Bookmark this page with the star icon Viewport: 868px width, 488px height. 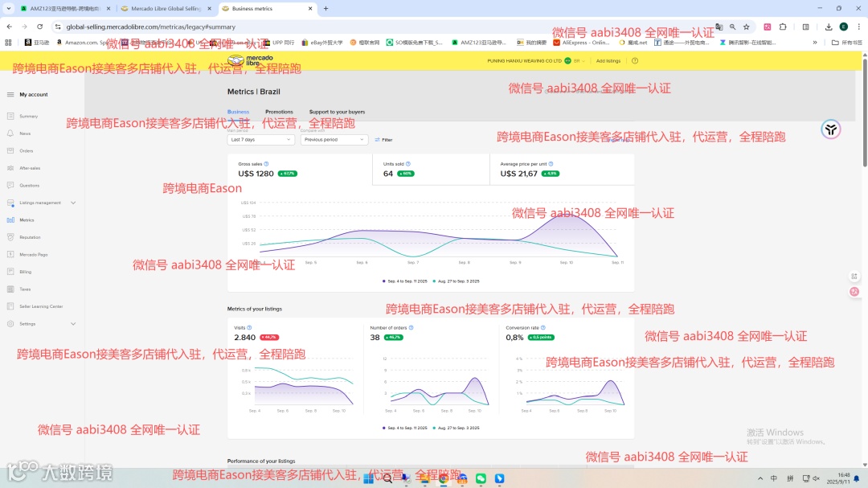746,27
